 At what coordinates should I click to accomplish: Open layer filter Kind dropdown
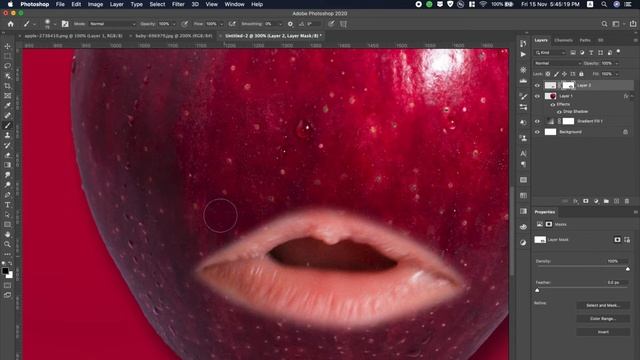550,53
